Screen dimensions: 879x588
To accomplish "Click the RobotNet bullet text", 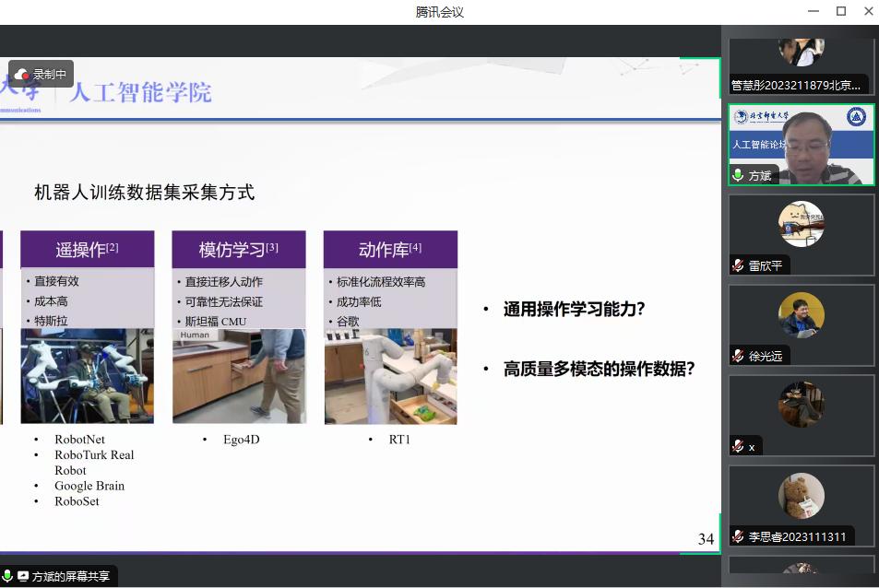I will (x=79, y=439).
